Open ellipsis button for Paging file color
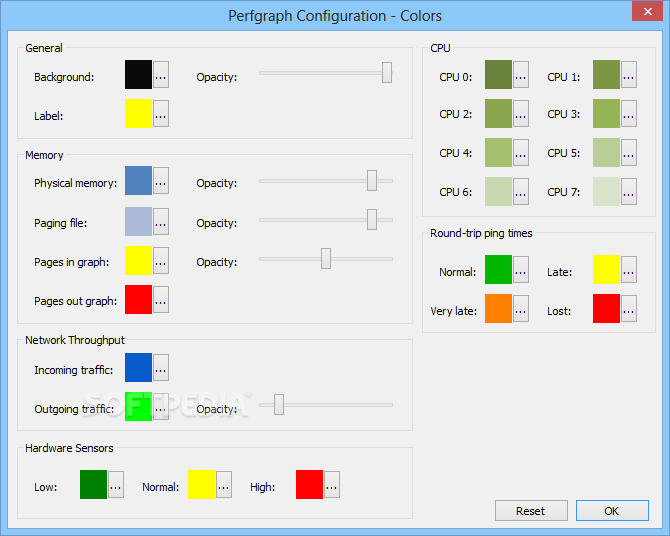The height and width of the screenshot is (536, 670). (x=161, y=221)
